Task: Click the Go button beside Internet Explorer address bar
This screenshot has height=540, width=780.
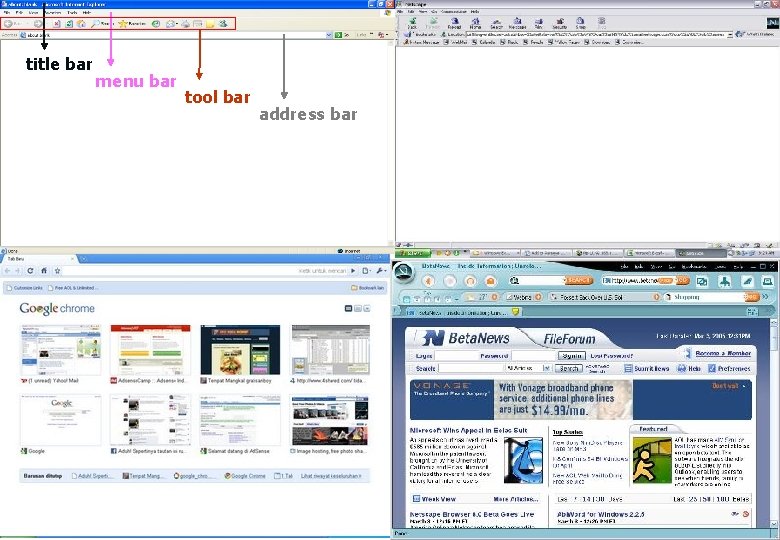Action: click(341, 35)
